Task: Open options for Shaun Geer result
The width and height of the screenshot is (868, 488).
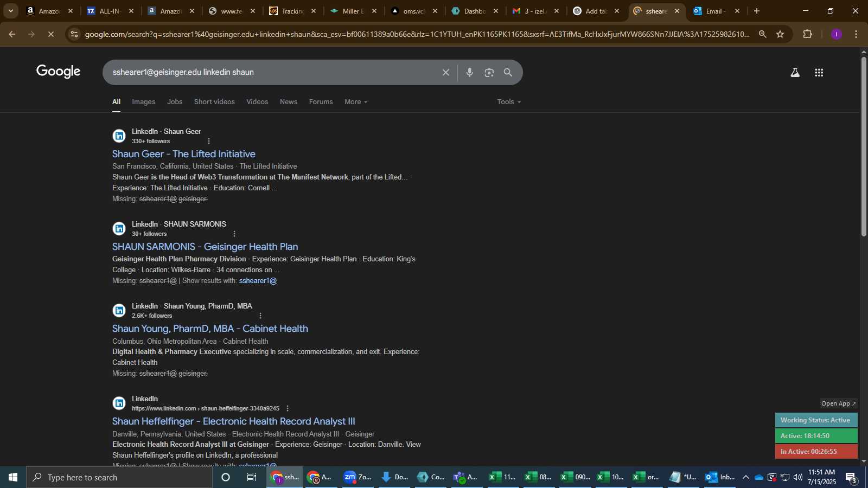Action: (209, 141)
